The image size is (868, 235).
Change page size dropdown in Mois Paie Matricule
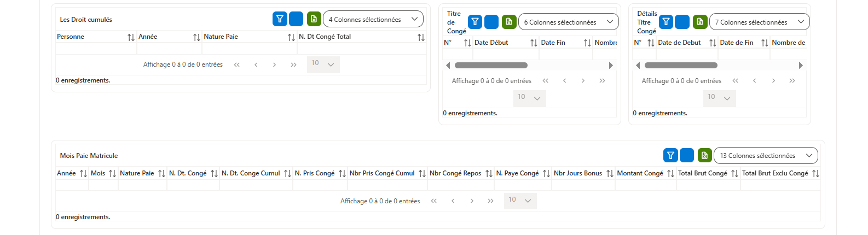[x=520, y=201]
